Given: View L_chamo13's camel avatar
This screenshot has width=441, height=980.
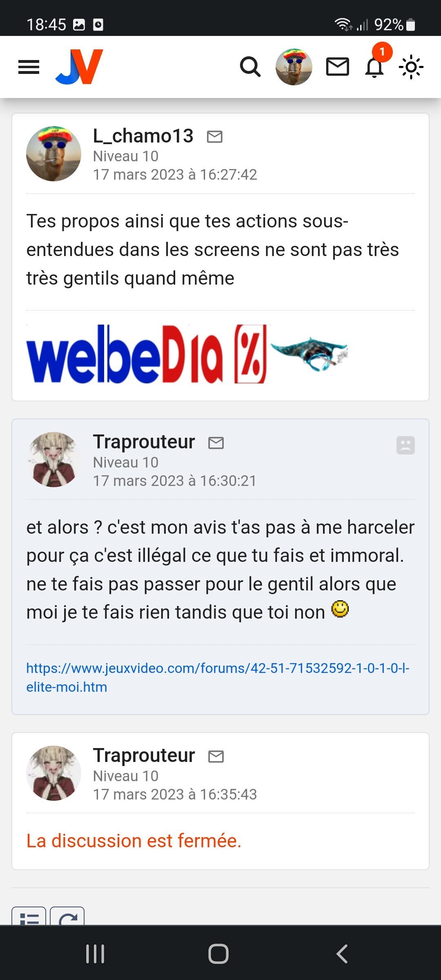Looking at the screenshot, I should [x=54, y=154].
